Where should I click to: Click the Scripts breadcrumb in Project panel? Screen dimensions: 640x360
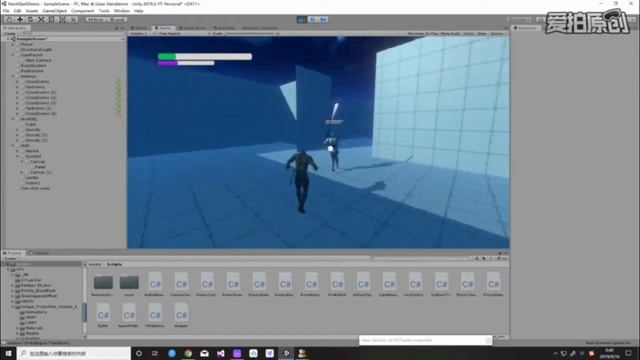(114, 264)
